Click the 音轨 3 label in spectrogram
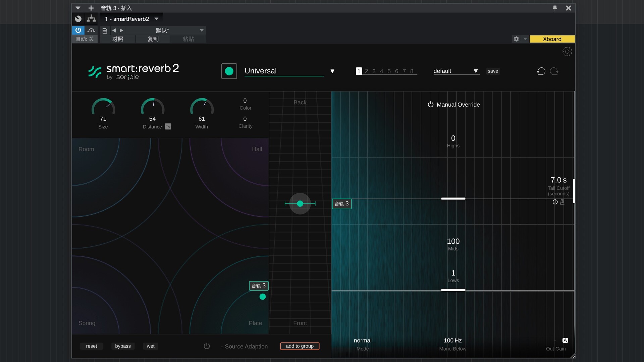The width and height of the screenshot is (644, 362). pos(342,204)
